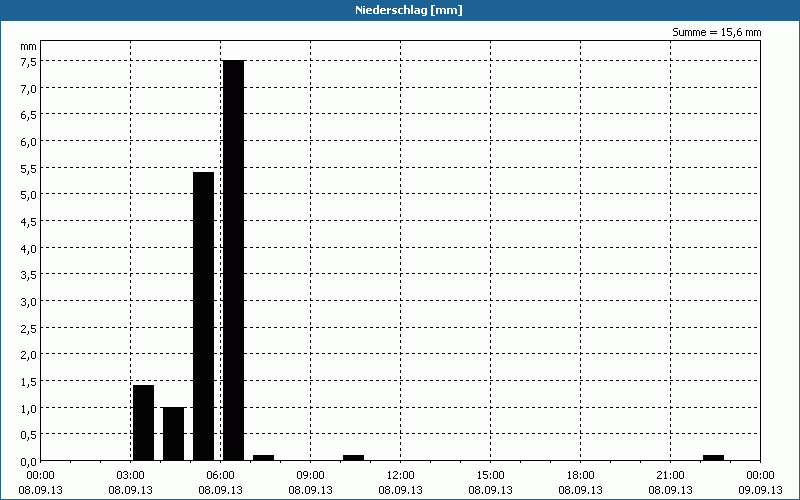Select the 1,0 mm bar after 04:00
Image resolution: width=800 pixels, height=500 pixels.
tap(173, 434)
